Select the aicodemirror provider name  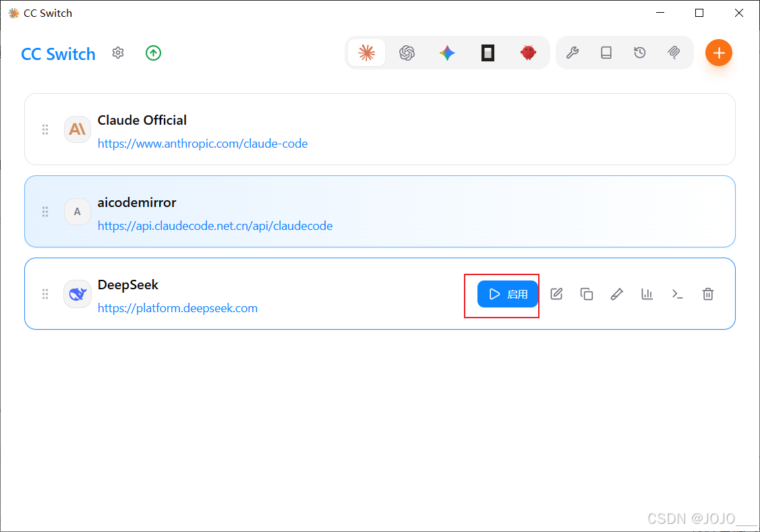click(137, 202)
